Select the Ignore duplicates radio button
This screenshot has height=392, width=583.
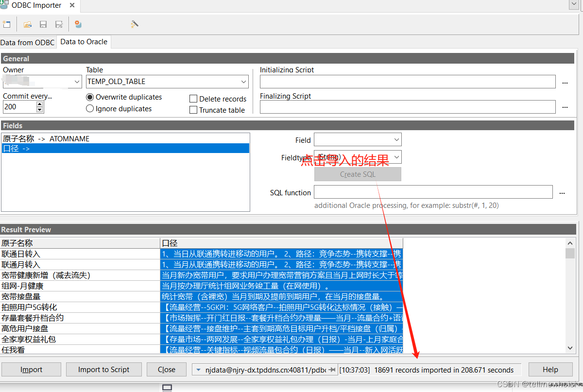point(90,108)
